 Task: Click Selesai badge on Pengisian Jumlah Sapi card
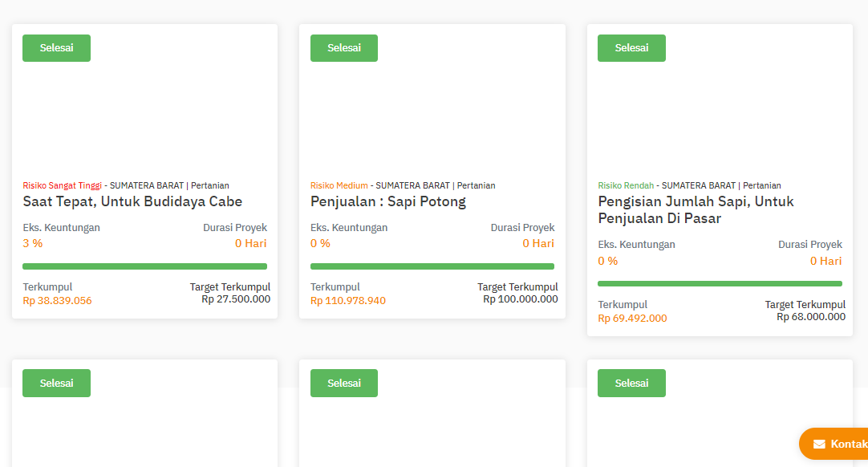[x=631, y=48]
